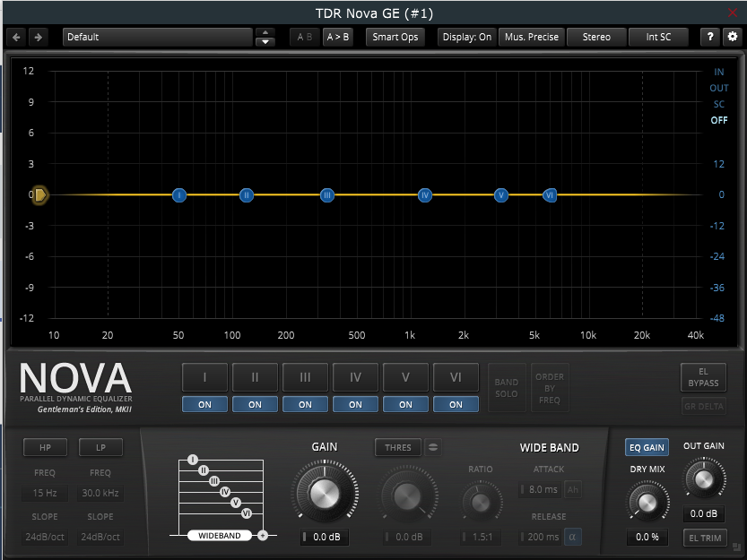Enable the HP high-pass filter
Viewport: 747px width, 560px height.
[45, 448]
